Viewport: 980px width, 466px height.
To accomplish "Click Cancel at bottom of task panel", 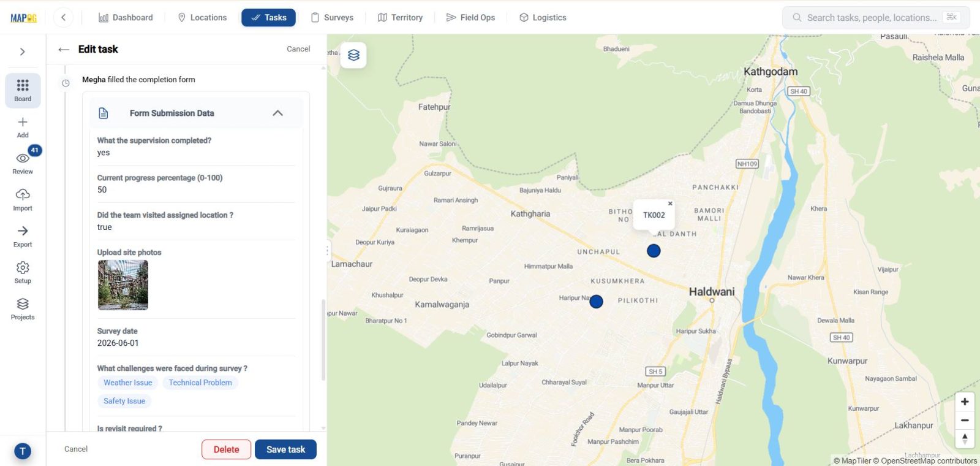I will coord(76,449).
